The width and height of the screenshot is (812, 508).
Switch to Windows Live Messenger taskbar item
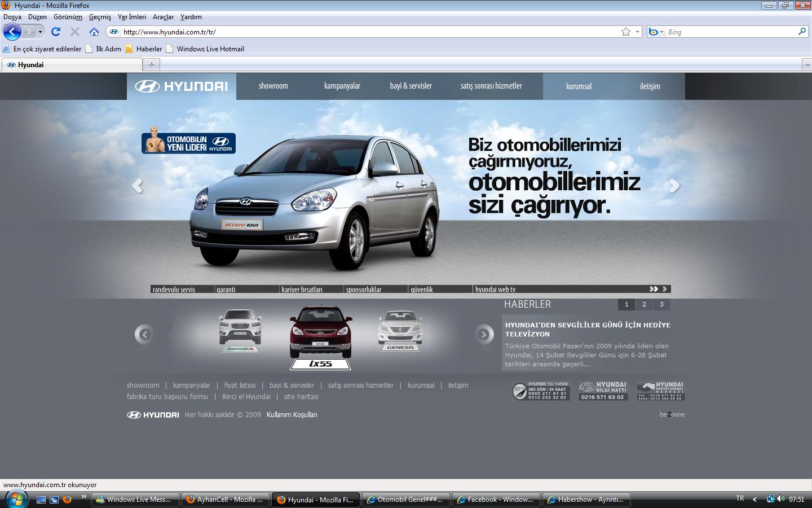135,500
